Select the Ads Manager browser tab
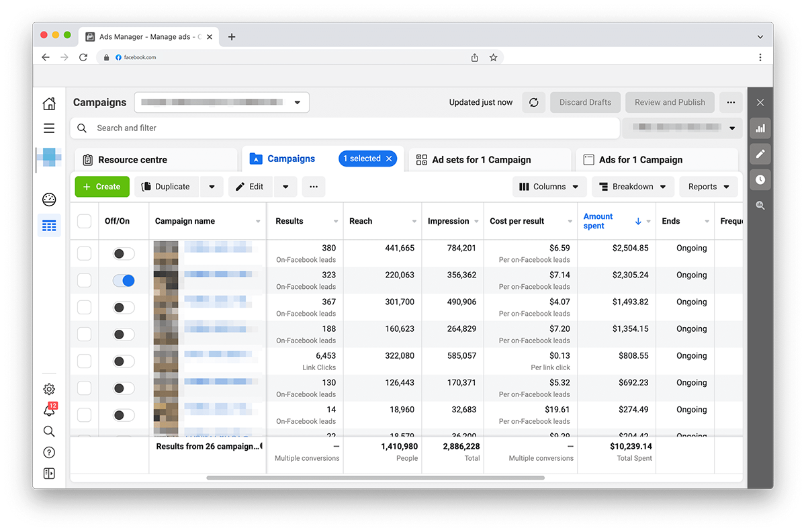This screenshot has height=532, width=806. click(x=149, y=37)
